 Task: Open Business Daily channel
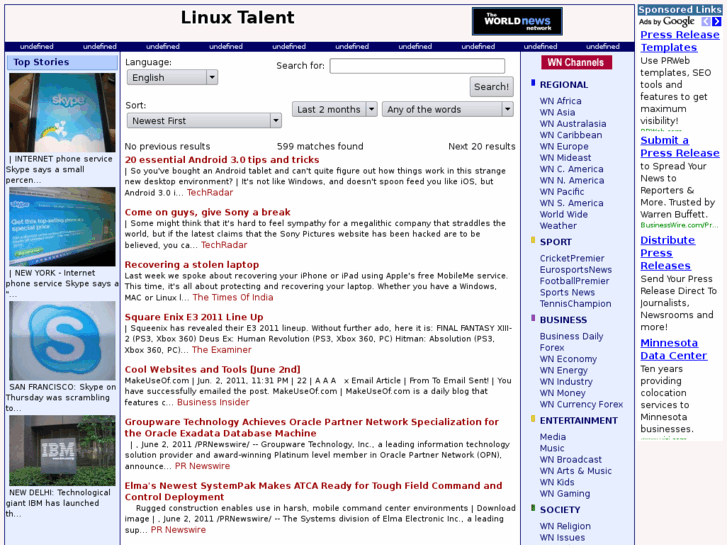[x=571, y=336]
